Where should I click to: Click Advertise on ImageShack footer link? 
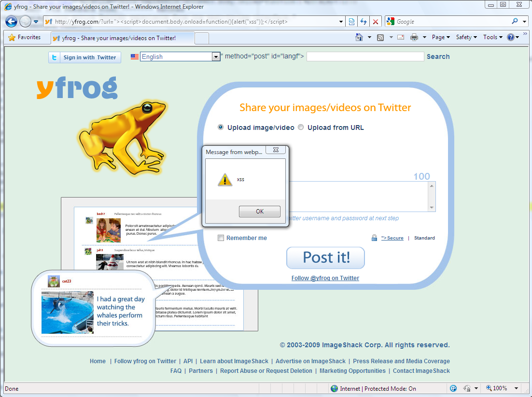[x=310, y=361]
